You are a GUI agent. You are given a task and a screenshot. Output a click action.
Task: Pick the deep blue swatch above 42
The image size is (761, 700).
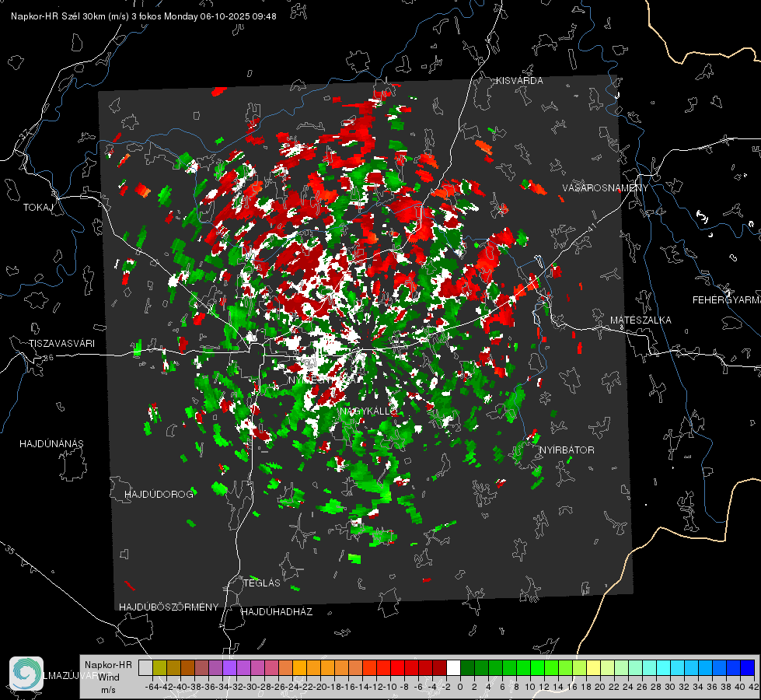click(748, 667)
